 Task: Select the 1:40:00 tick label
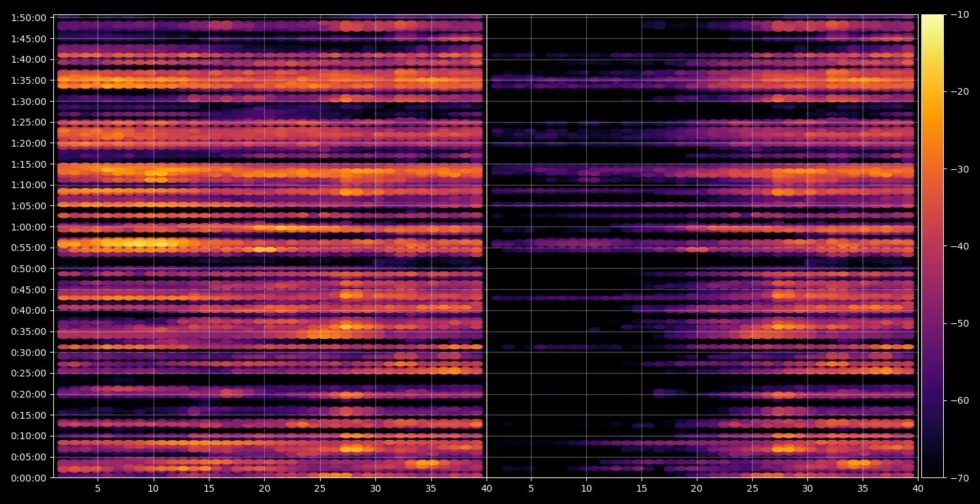click(29, 59)
